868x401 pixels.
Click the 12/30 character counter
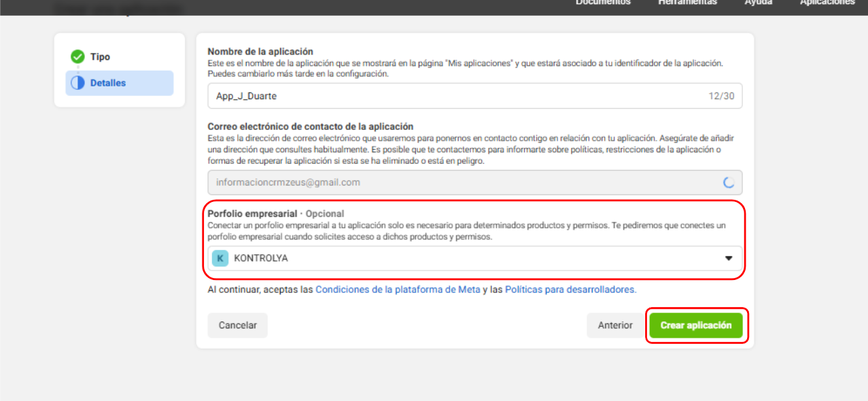[721, 96]
